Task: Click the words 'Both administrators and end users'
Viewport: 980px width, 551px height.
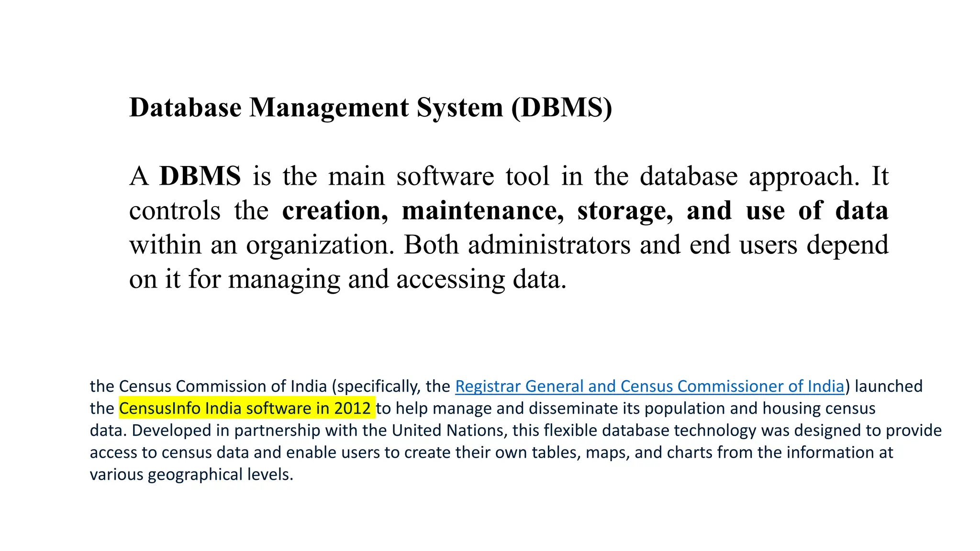Action: click(600, 245)
